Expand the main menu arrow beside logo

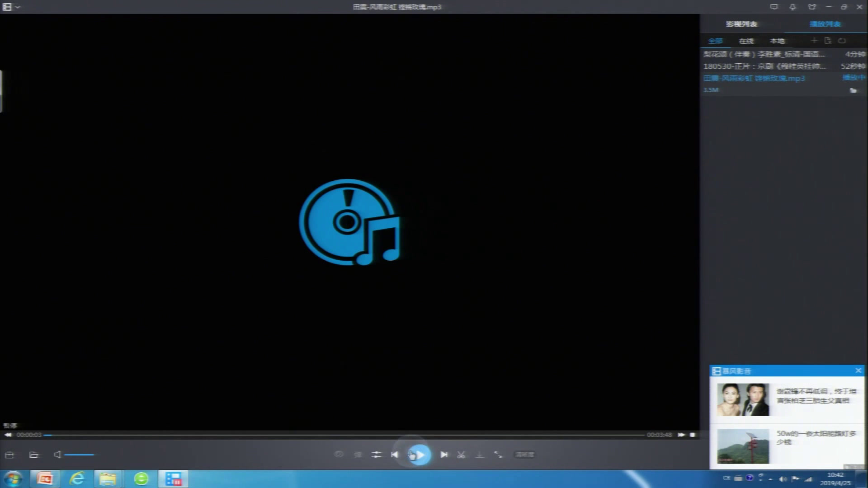[x=18, y=7]
